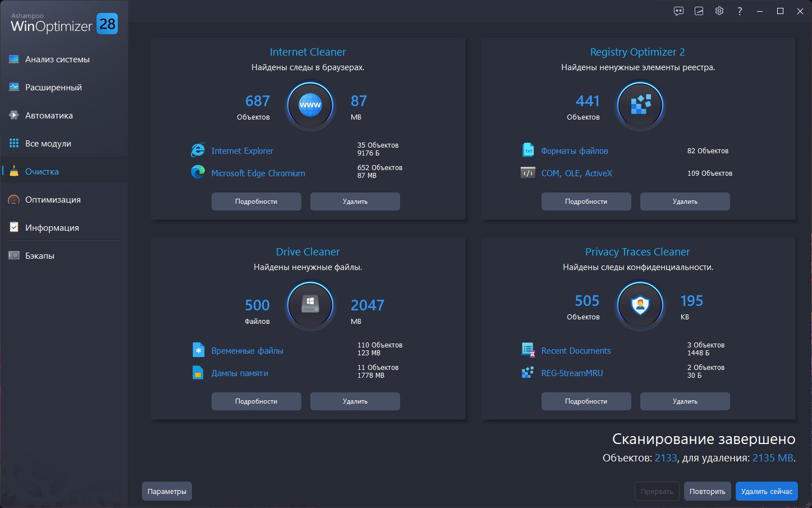
Task: Click the Оптимизация gauge icon
Action: 14,199
